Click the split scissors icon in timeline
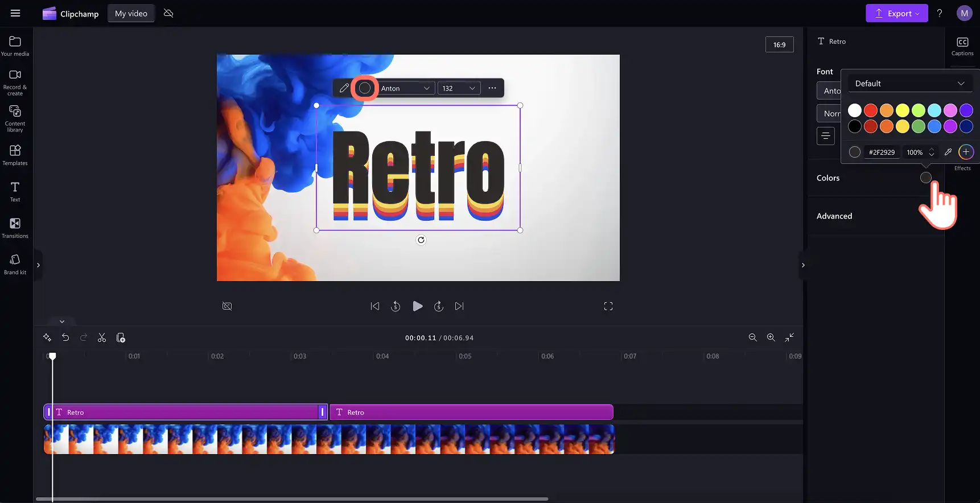The width and height of the screenshot is (980, 503). (102, 337)
